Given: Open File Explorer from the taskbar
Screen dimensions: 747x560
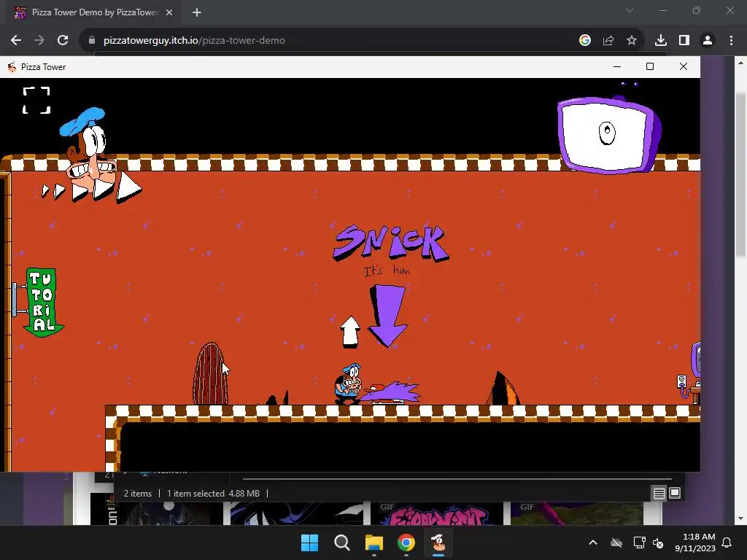Looking at the screenshot, I should pos(374,542).
